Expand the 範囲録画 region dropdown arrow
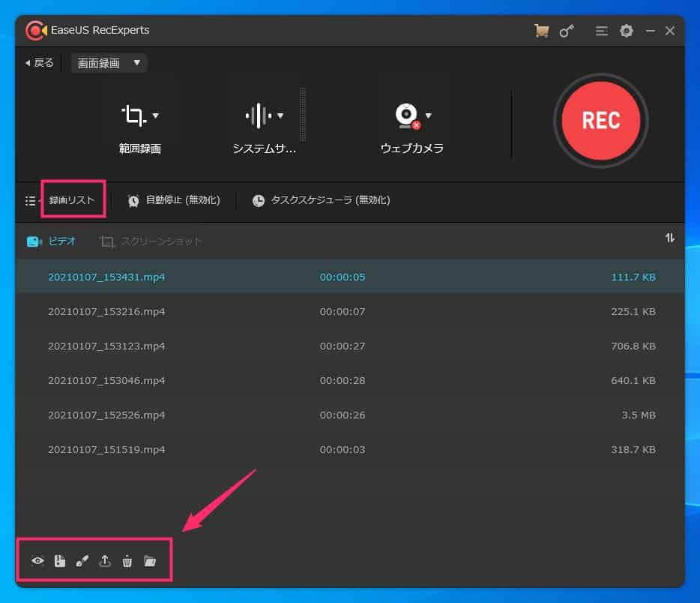 pos(155,115)
